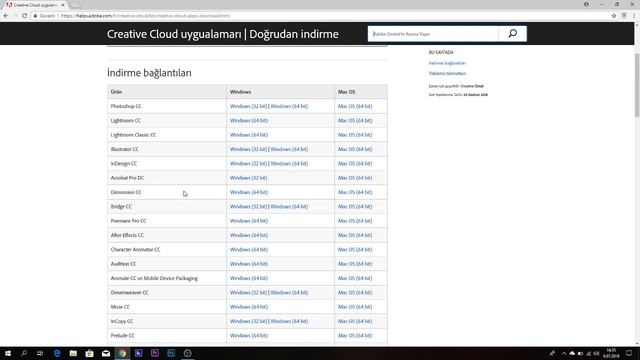Click the İndirme bağlantıları heading
The image size is (640, 360).
[x=149, y=73]
